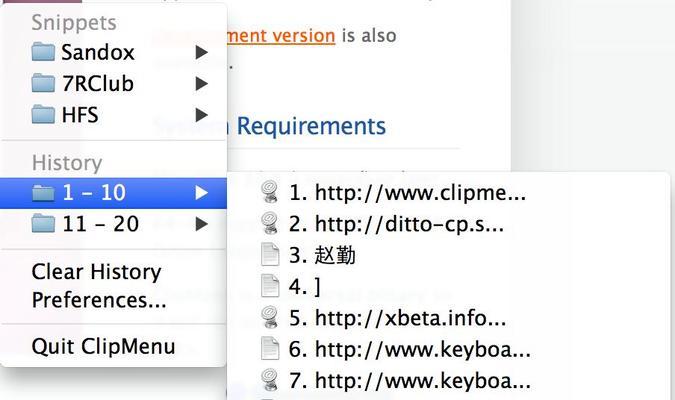This screenshot has height=400, width=675.
Task: Click the HFS folder icon
Action: tap(43, 115)
